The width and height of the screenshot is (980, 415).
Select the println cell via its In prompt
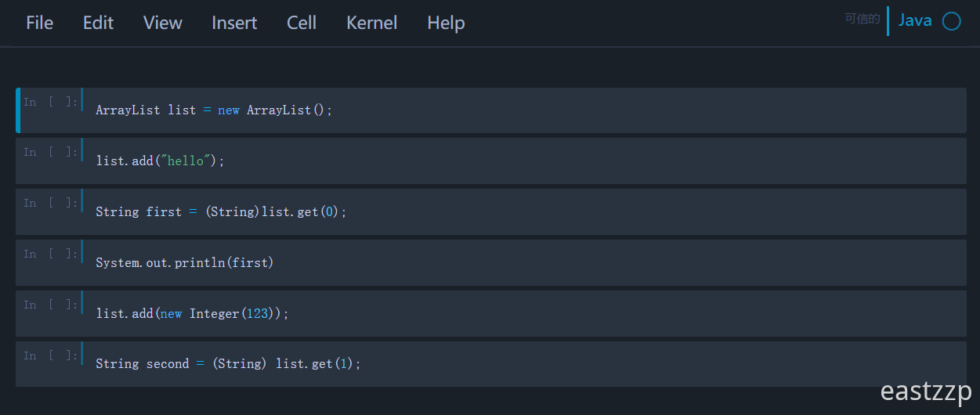[50, 254]
